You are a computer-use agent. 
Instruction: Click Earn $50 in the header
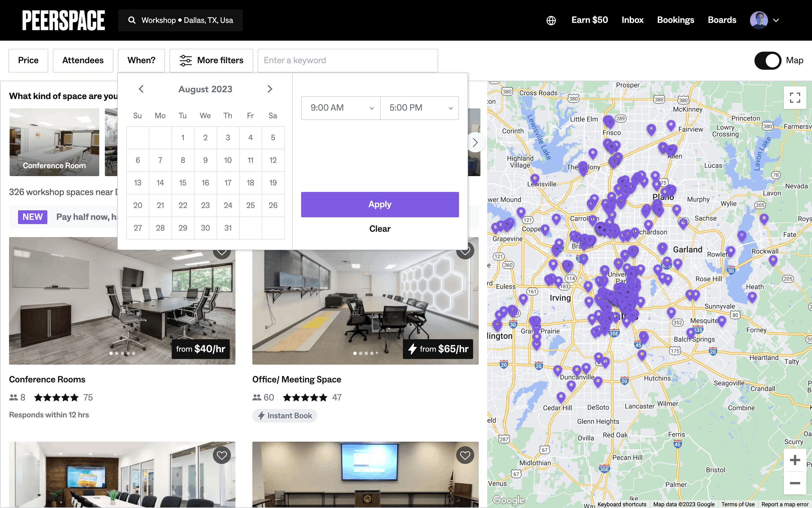point(590,20)
